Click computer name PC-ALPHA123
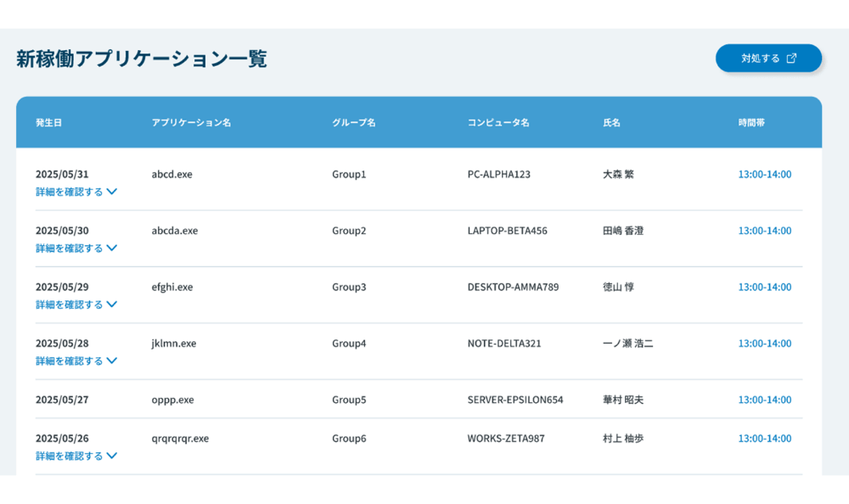This screenshot has width=849, height=504. (x=498, y=174)
